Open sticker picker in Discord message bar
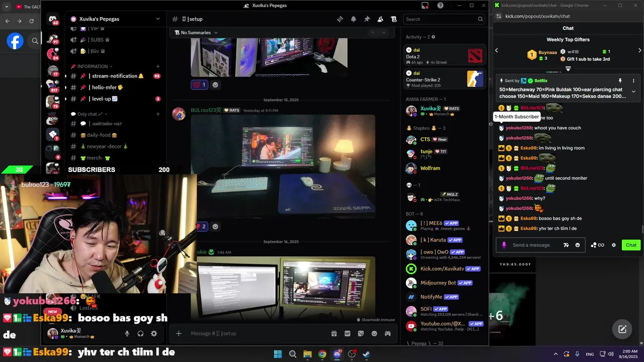 tap(361, 333)
